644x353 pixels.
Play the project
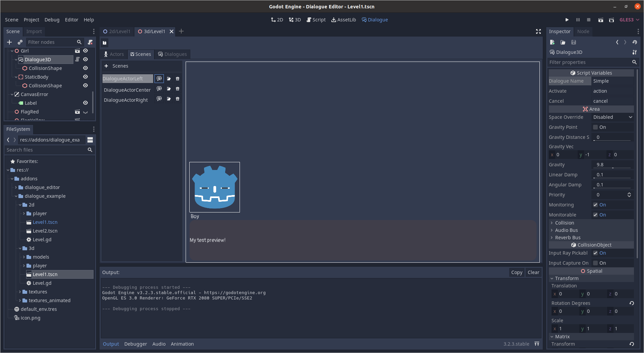pos(567,20)
